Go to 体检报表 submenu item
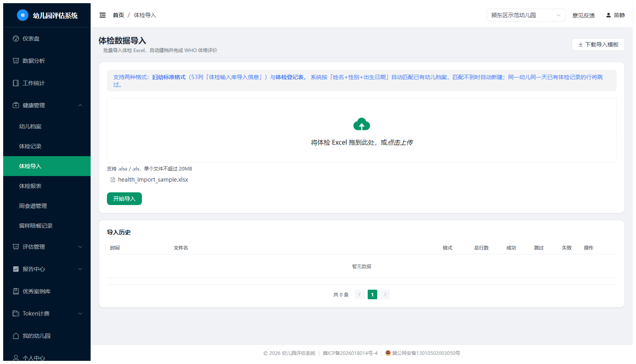Screen dimensions: 636x364 [x=47, y=186]
